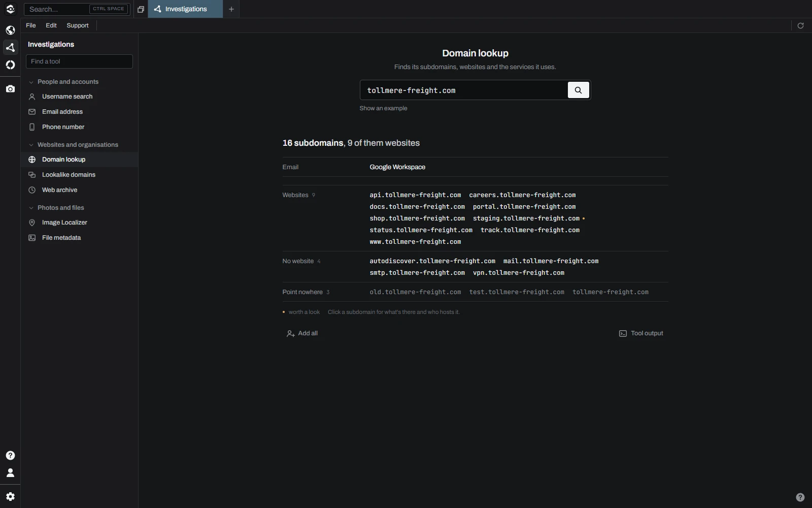Open the File menu

[31, 25]
